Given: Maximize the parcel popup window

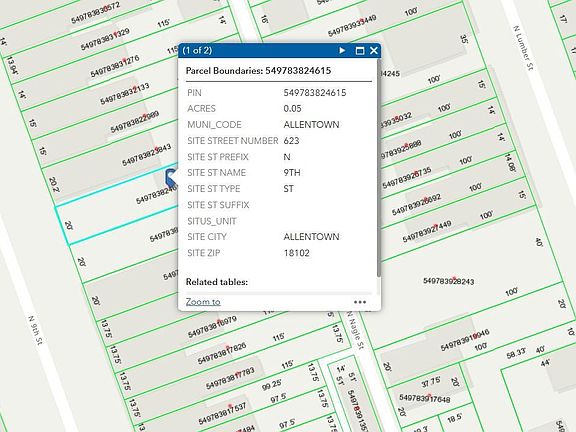Looking at the screenshot, I should 360,50.
